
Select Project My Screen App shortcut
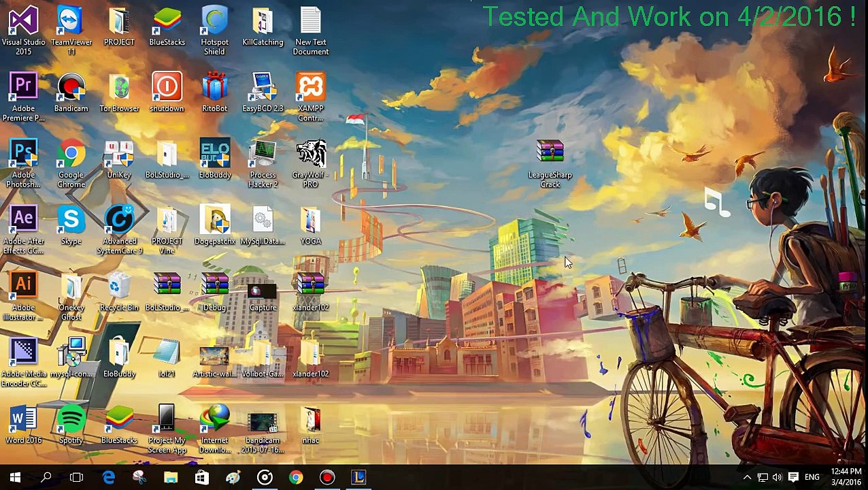[167, 429]
